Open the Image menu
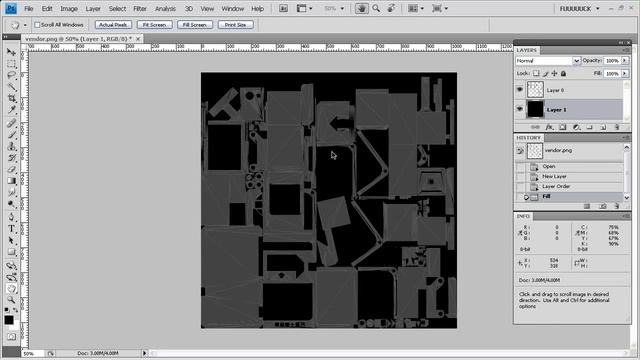 coord(69,9)
